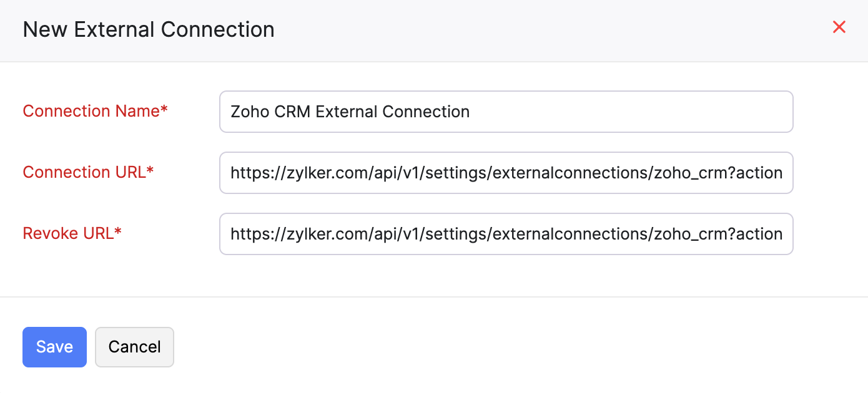The width and height of the screenshot is (868, 393).
Task: Click inside the Connection Name field
Action: 506,111
